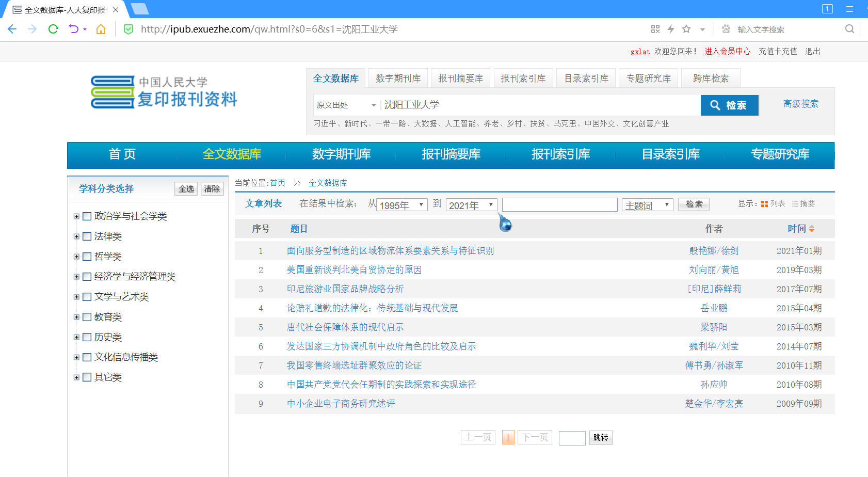
Task: Click the in-results keyword input field
Action: (559, 205)
